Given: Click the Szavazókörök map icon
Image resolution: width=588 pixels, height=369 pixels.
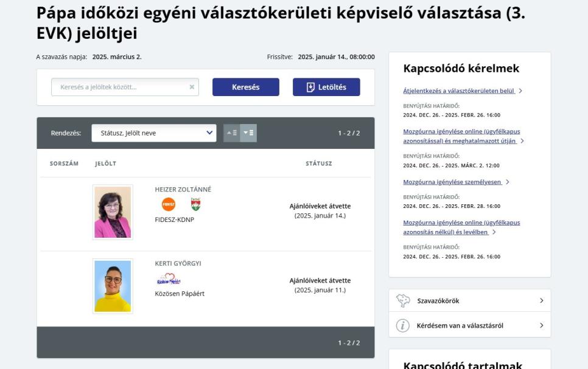Looking at the screenshot, I should tap(403, 301).
